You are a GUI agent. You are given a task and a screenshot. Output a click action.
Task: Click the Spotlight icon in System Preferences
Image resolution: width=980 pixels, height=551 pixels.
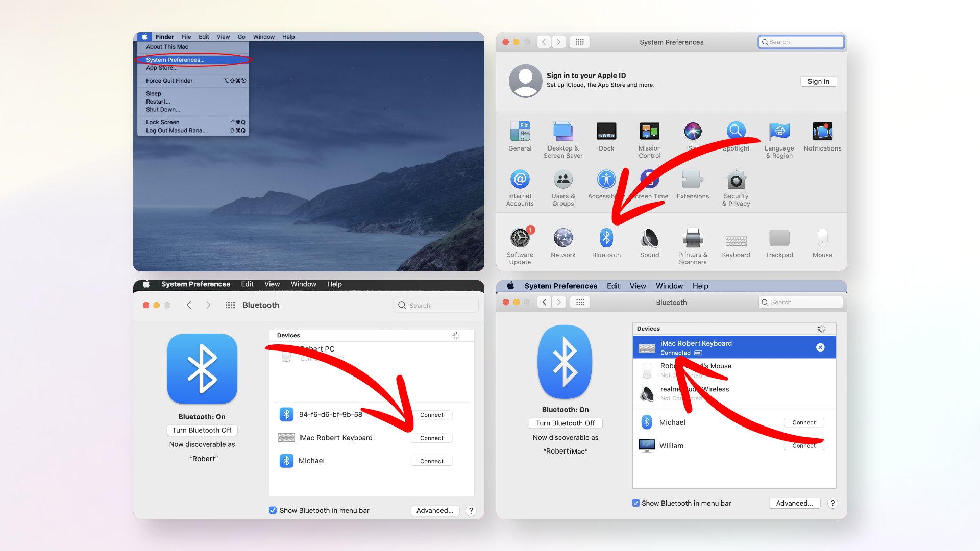point(735,133)
